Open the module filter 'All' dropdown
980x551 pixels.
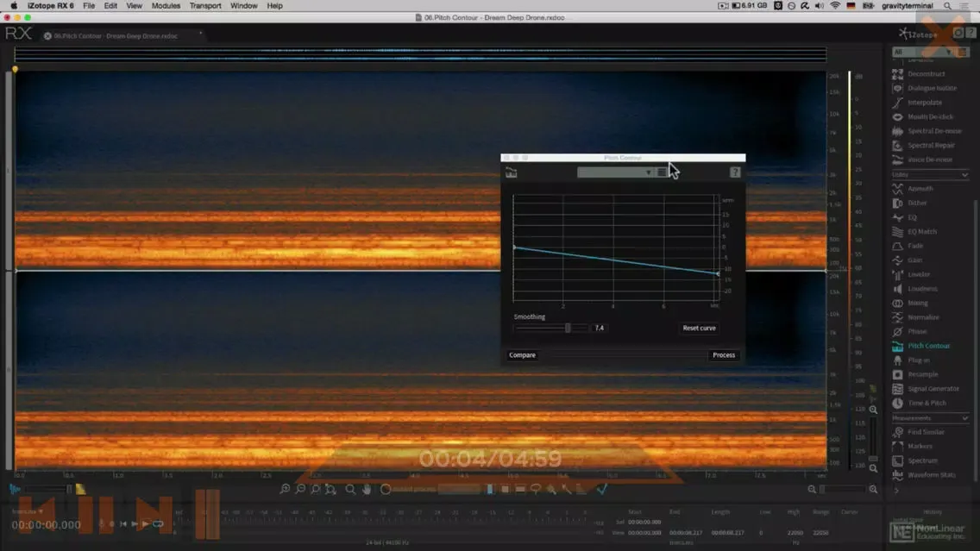(x=922, y=53)
